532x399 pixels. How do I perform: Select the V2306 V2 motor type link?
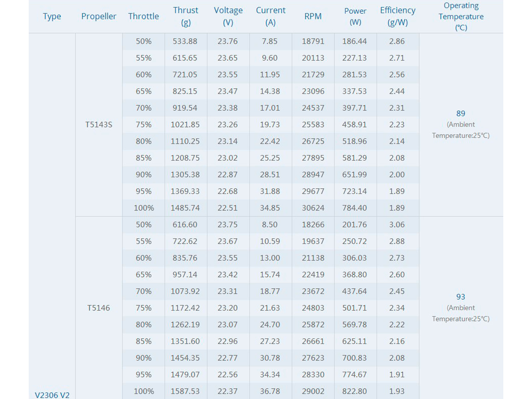pyautogui.click(x=52, y=395)
